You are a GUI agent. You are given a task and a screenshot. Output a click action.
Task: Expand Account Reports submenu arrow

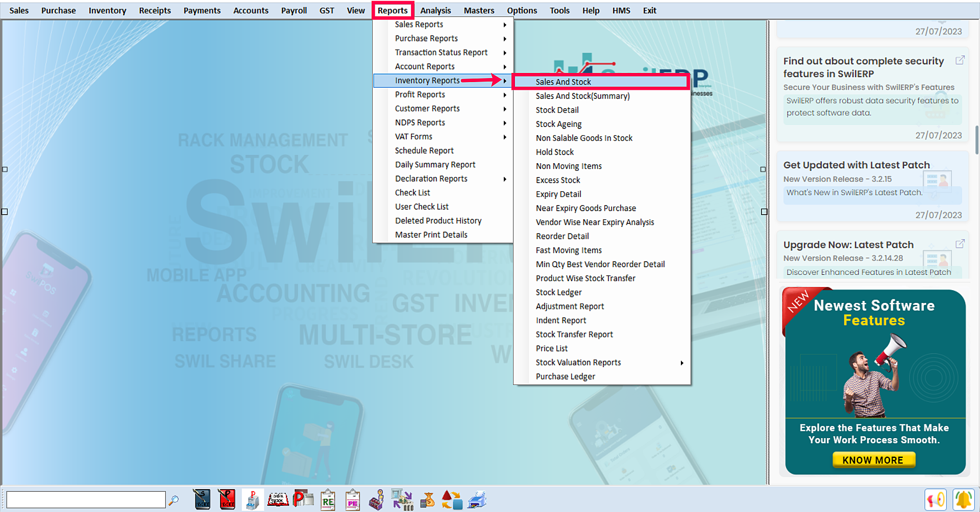[505, 67]
